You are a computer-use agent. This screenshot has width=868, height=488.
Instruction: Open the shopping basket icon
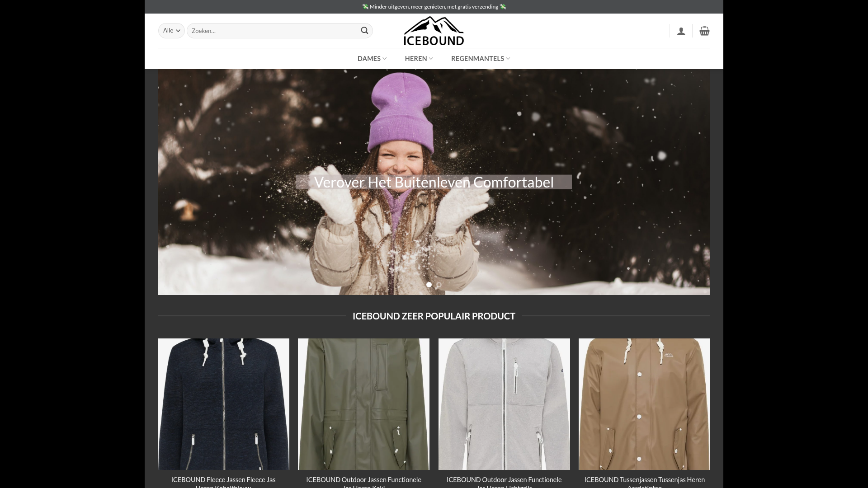coord(704,31)
